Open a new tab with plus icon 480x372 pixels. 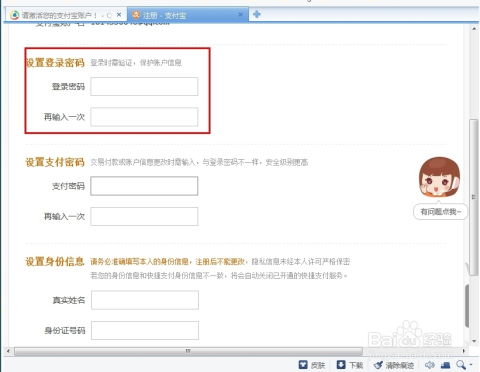pos(257,14)
